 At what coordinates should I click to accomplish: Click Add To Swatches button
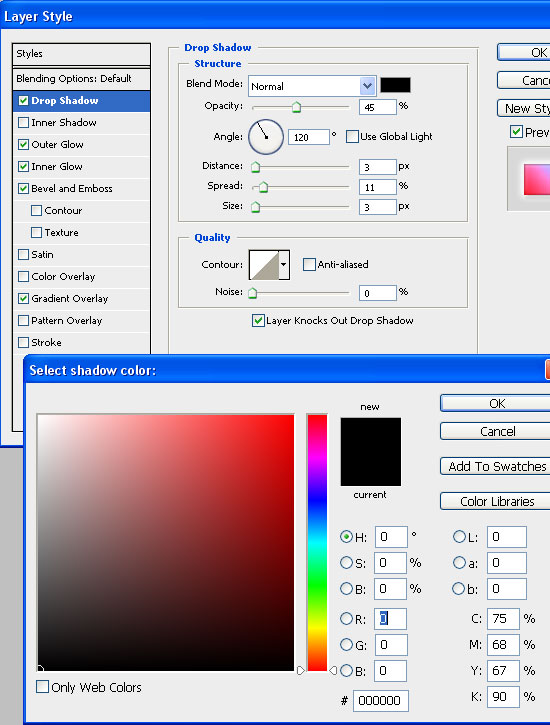tap(495, 466)
